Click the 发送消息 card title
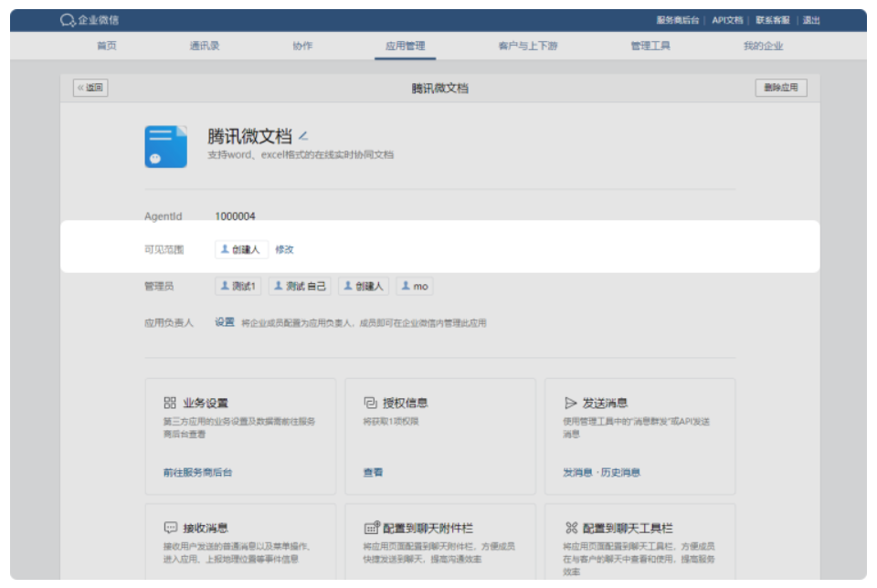Screen dimensions: 877x588 pos(605,403)
